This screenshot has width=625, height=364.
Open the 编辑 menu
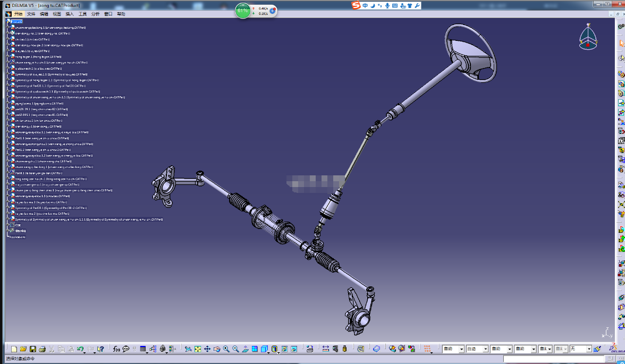coord(44,14)
